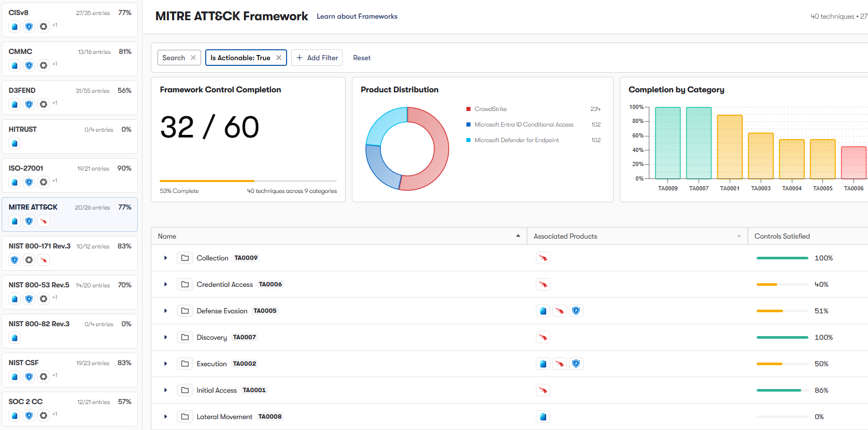This screenshot has height=430, width=868.
Task: Open the D3FEND framework card
Action: coord(69,98)
